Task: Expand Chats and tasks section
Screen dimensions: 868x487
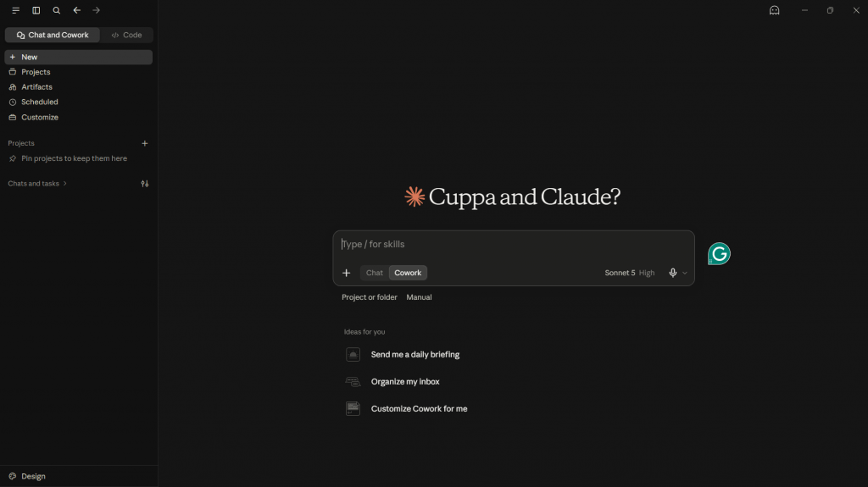Action: [x=37, y=183]
